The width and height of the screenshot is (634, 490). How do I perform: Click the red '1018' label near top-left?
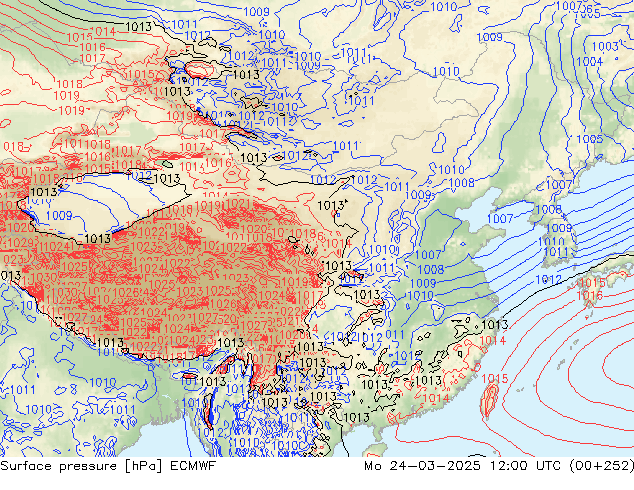pos(70,84)
